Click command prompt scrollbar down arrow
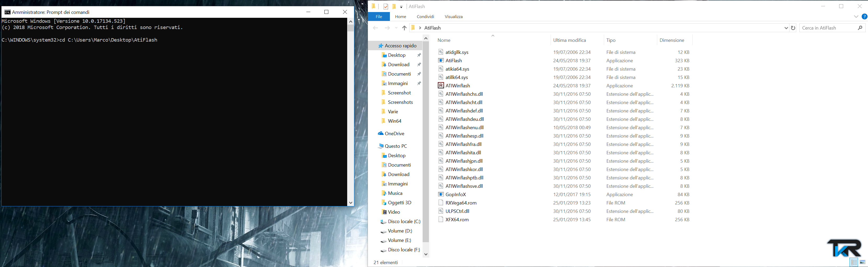Viewport: 868px width, 267px height. 351,203
